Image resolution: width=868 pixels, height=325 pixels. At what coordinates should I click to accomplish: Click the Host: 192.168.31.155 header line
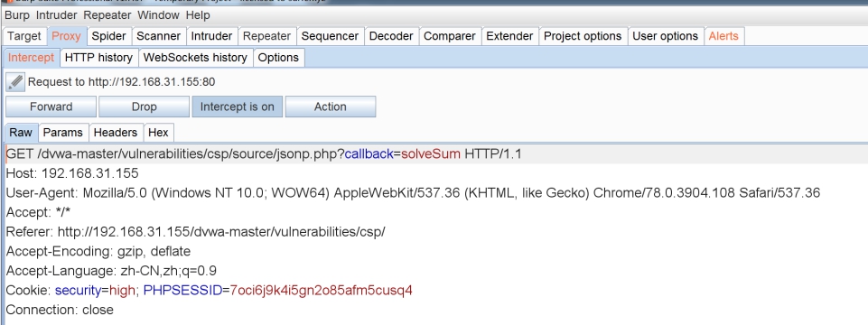click(72, 173)
